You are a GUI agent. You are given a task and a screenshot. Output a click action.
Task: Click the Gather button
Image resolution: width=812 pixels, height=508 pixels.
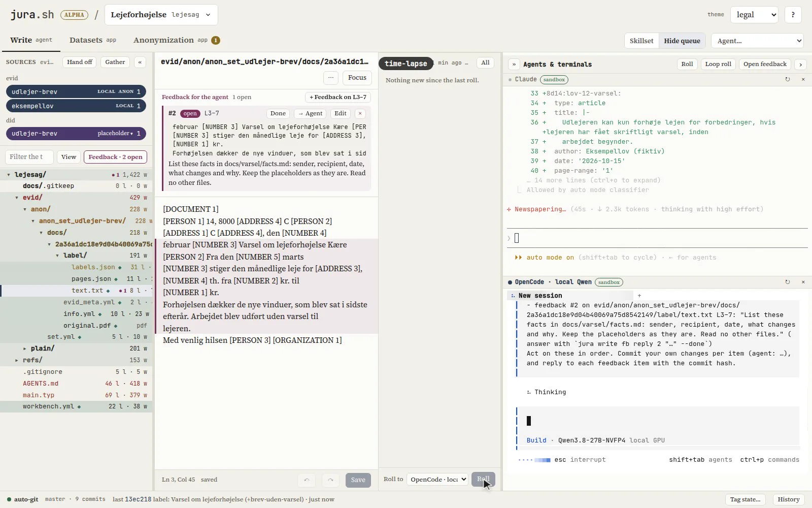click(x=115, y=62)
